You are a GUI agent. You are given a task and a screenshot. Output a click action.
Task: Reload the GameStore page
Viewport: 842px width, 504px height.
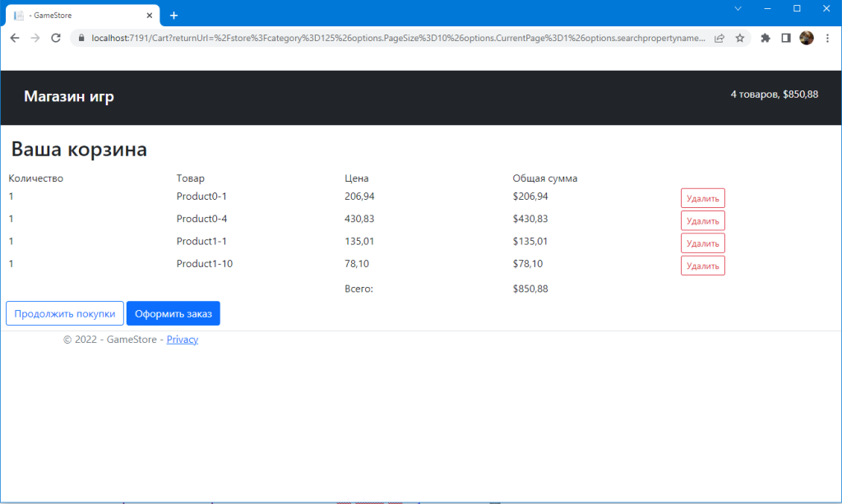(x=55, y=37)
